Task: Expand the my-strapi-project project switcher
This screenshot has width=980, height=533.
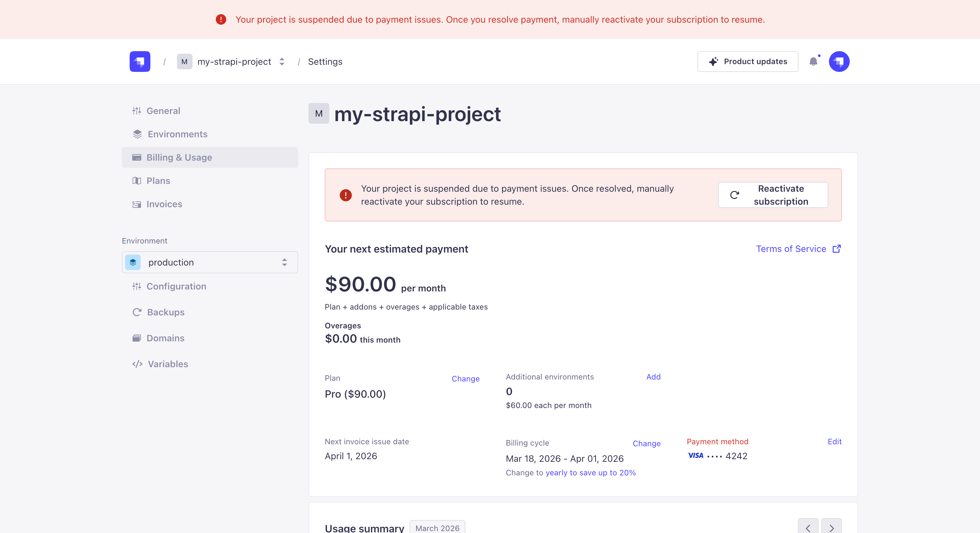Action: [x=282, y=62]
